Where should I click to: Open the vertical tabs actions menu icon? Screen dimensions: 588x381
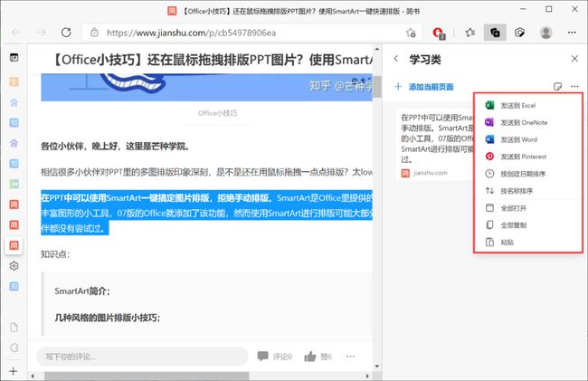[14, 57]
